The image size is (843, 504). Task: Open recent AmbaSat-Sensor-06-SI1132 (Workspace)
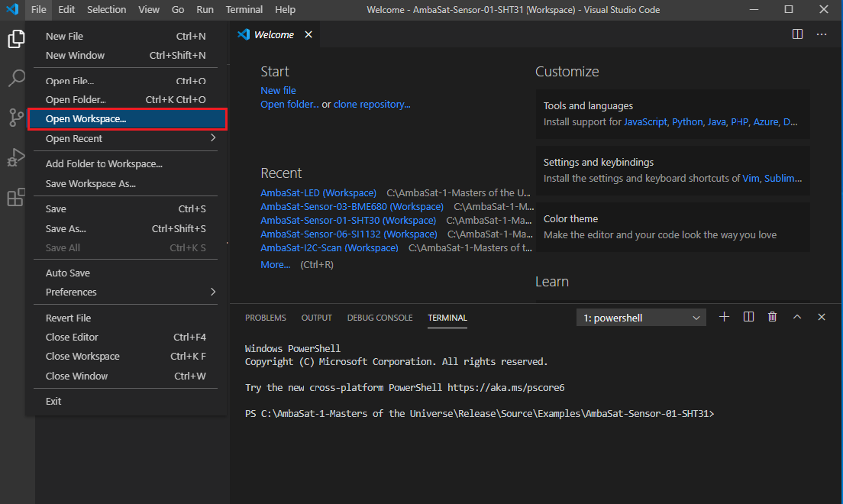[349, 234]
